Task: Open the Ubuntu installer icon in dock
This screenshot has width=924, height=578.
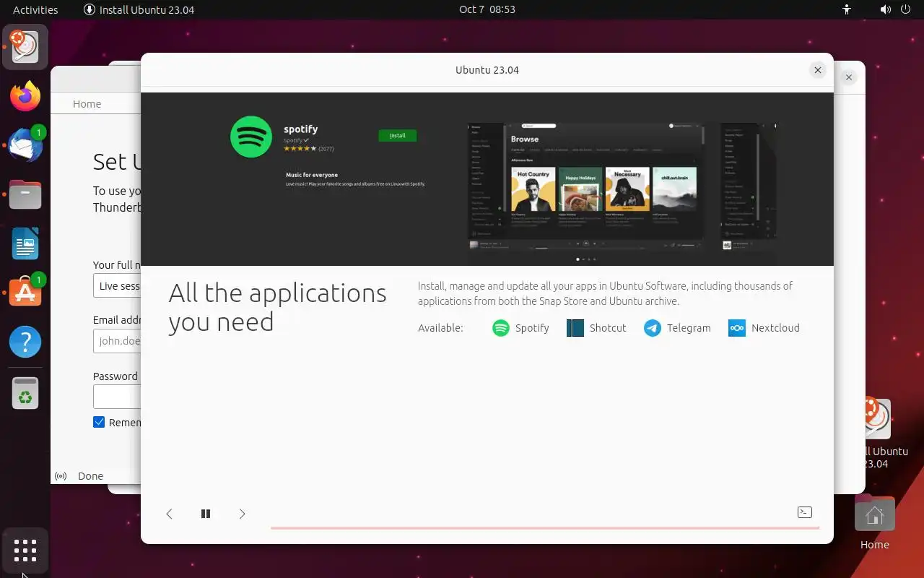Action: 25,47
